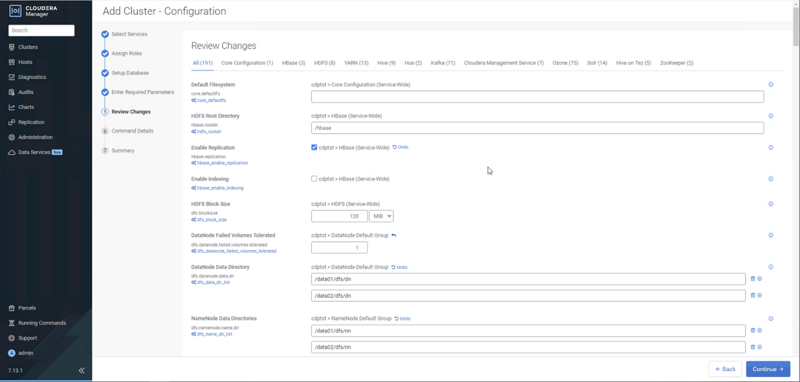
Task: Open the MiB unit dropdown
Action: tap(381, 216)
